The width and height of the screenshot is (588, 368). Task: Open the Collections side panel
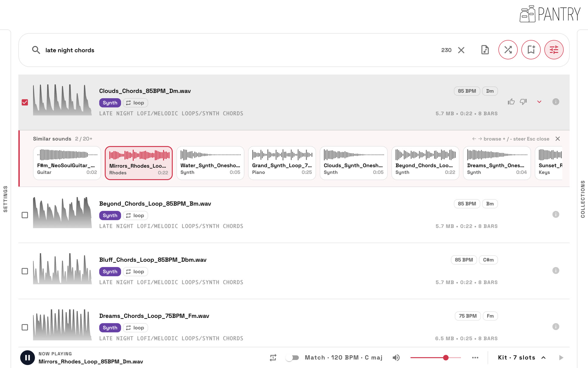[x=583, y=199]
